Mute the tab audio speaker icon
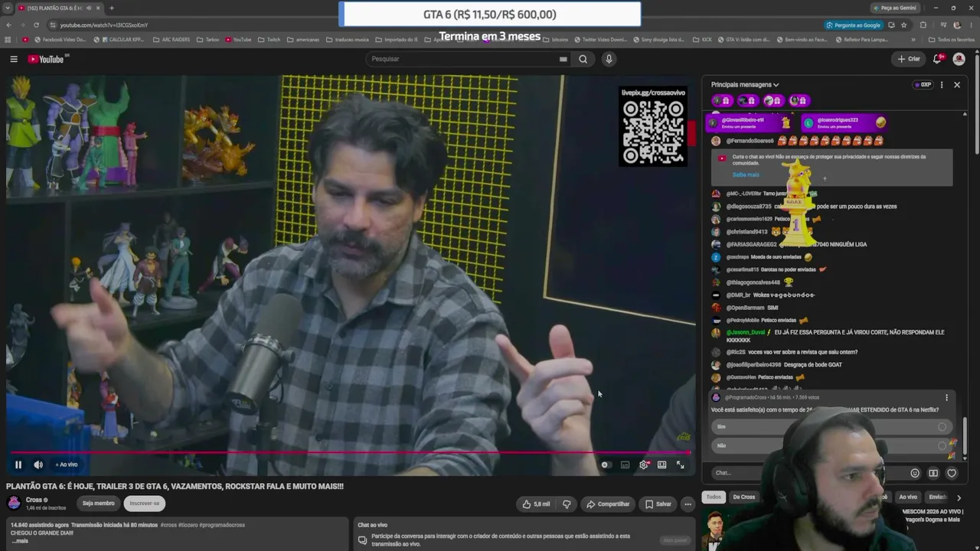Image resolution: width=980 pixels, height=551 pixels. 88,8
